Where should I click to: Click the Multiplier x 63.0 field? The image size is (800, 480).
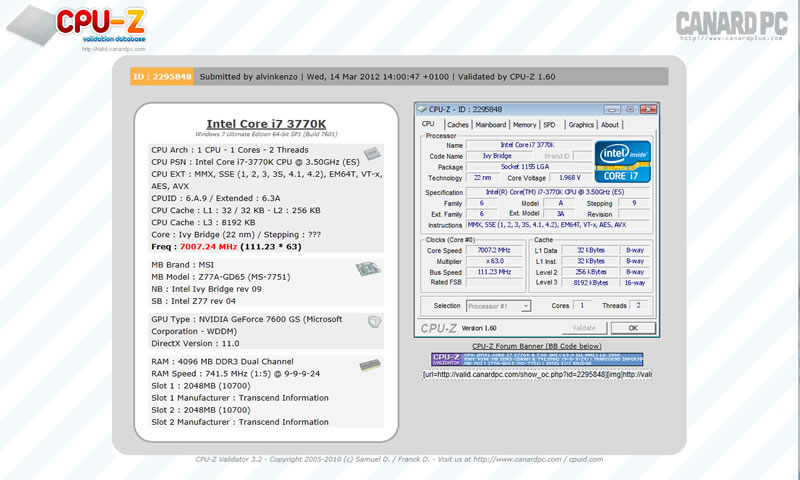point(493,261)
